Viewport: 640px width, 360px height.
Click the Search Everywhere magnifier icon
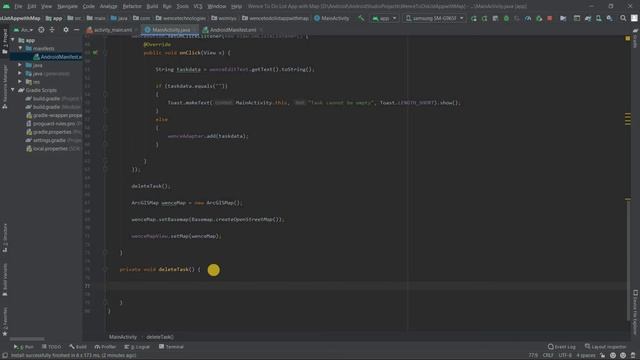tap(623, 18)
